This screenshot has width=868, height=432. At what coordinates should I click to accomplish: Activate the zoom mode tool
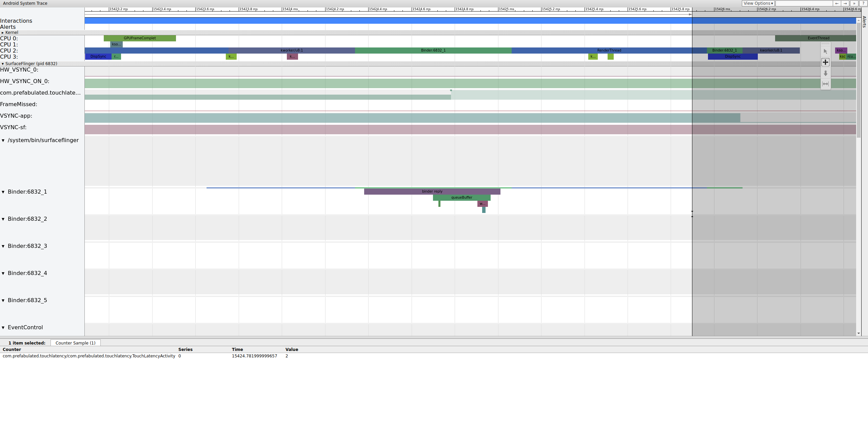(x=825, y=73)
